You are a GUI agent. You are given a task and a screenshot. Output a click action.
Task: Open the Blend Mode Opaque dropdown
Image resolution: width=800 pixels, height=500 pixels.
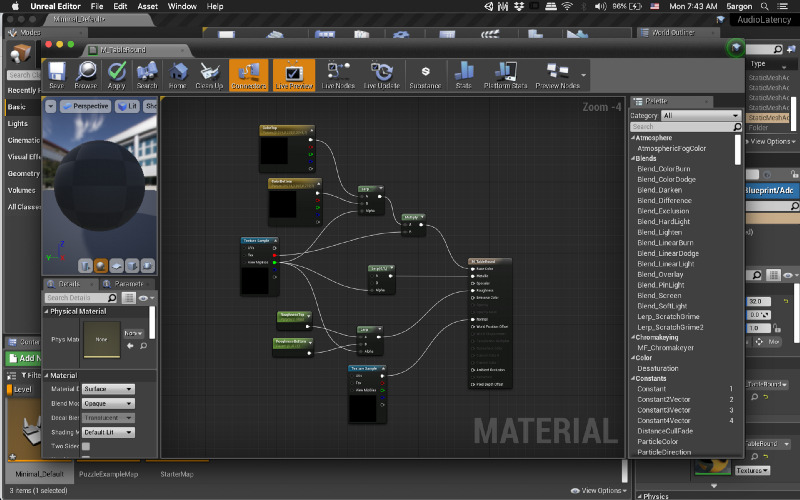tap(108, 403)
